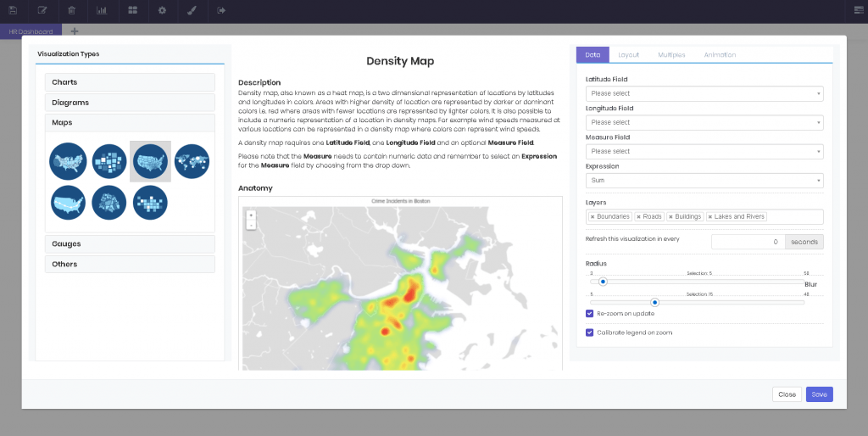Screen dimensions: 868x436
Task: Click the trash delete icon in toolbar
Action: pos(72,11)
